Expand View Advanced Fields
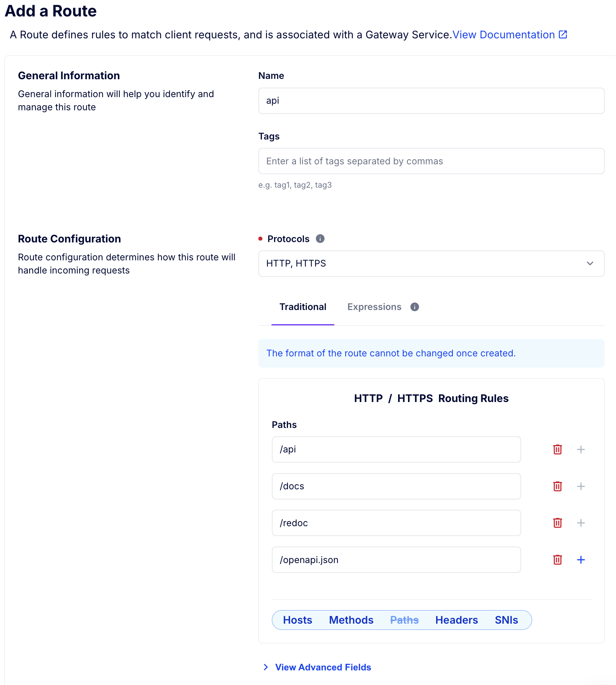 [x=323, y=667]
